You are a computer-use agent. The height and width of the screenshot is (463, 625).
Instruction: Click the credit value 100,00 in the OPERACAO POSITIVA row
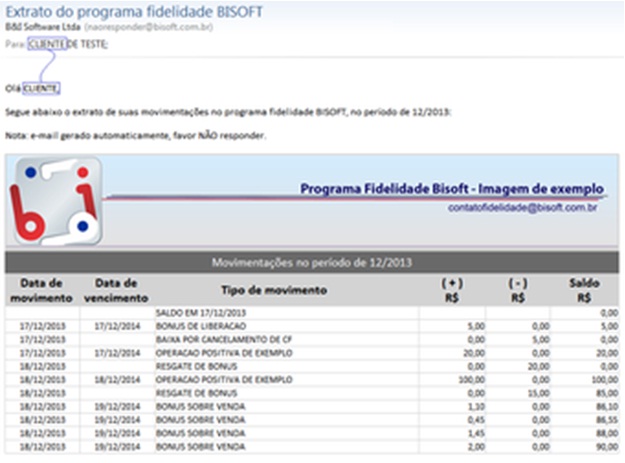472,380
